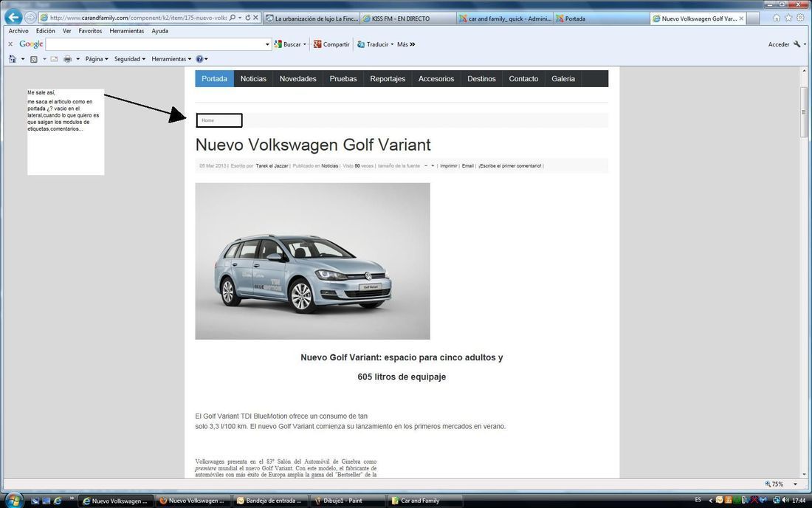The image size is (812, 508).
Task: Click in the Google toolbar search field
Action: [x=155, y=44]
